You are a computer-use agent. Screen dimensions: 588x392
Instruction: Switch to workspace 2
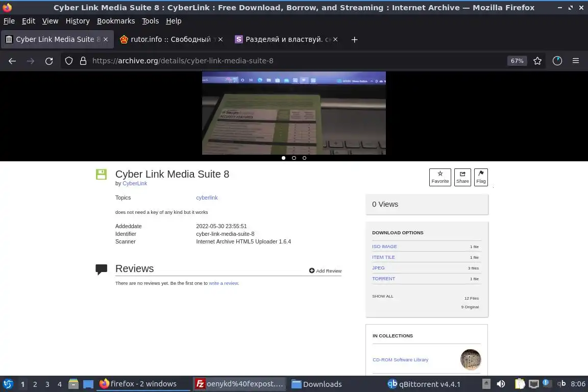[x=35, y=384]
